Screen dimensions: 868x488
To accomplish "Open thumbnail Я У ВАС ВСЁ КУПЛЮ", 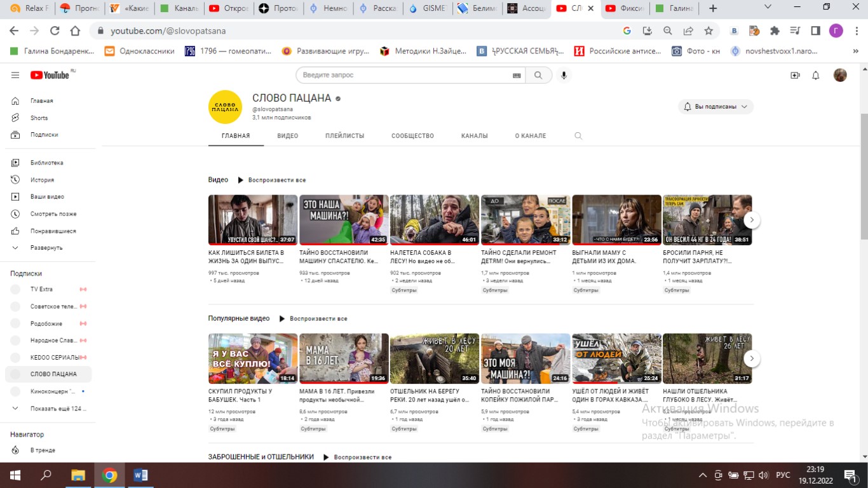I will coord(253,358).
